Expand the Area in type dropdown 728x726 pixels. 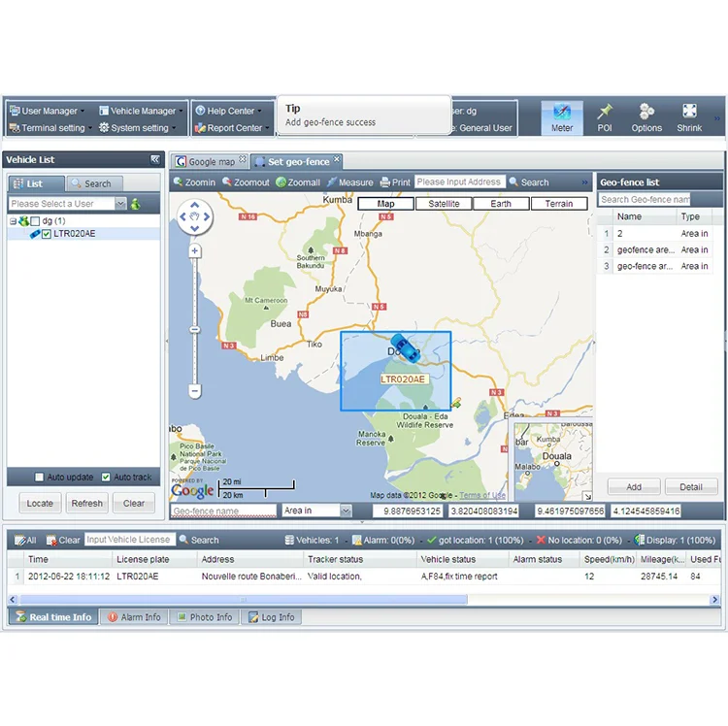coord(346,511)
